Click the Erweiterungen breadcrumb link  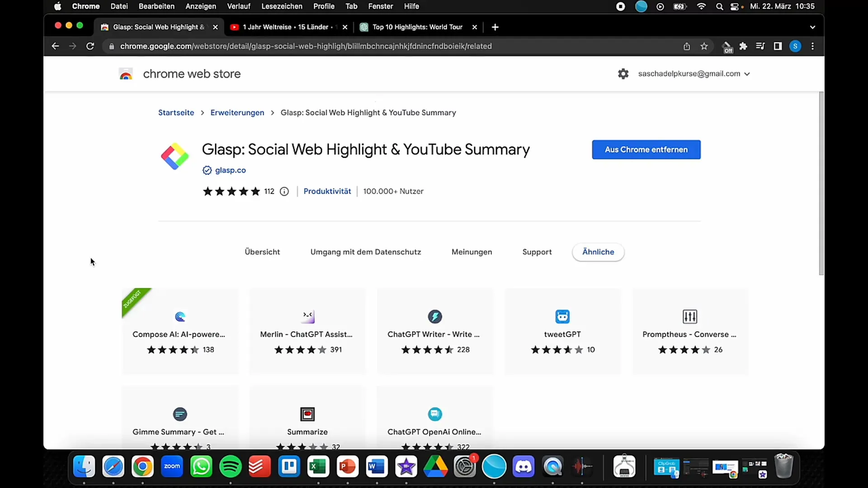pos(237,112)
